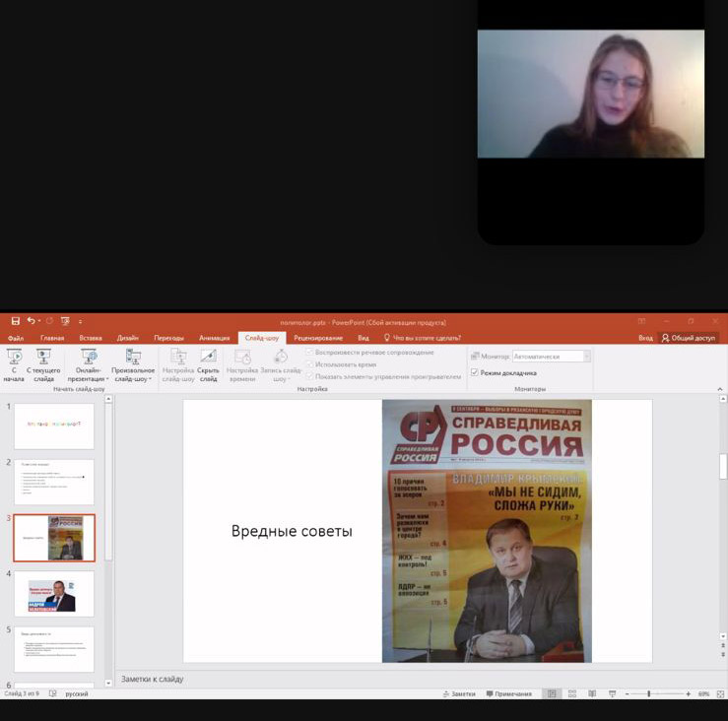The image size is (728, 721).
Task: Open the 'Монитор' Автоматически combo box
Action: [552, 357]
